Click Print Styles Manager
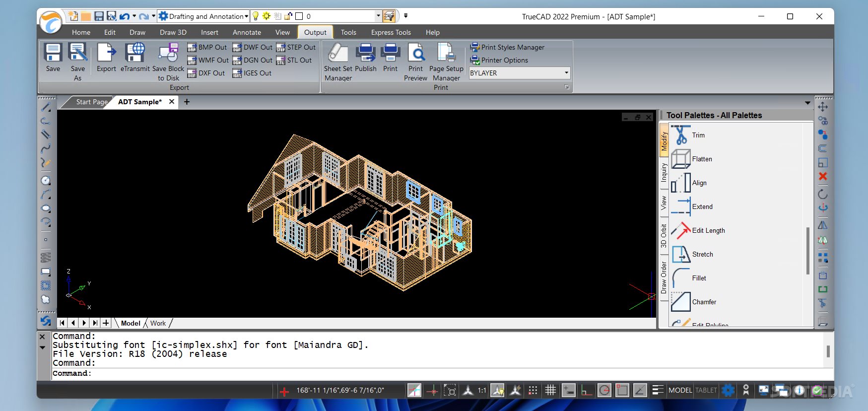868x411 pixels. [507, 47]
